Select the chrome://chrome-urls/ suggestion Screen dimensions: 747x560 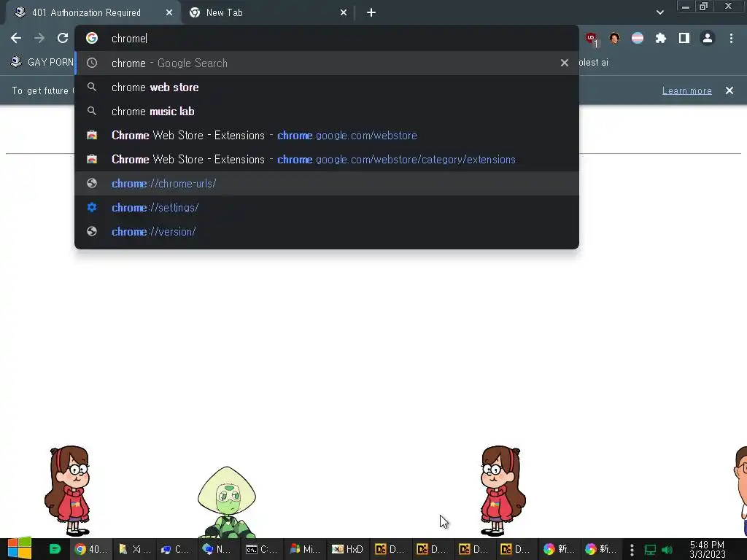[326, 183]
